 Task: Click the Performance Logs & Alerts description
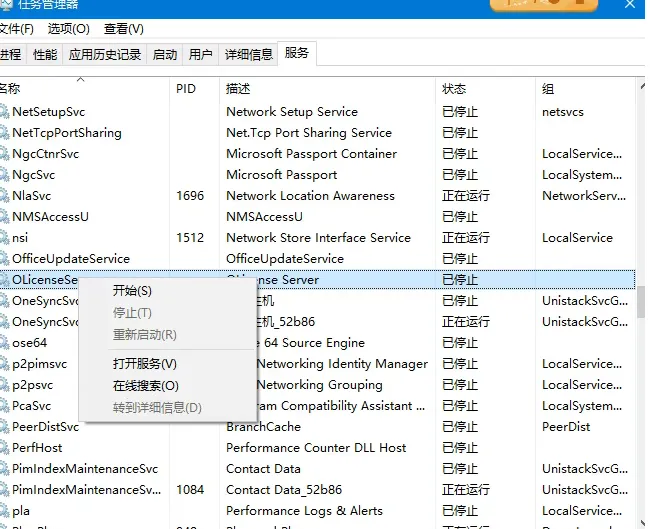point(304,511)
